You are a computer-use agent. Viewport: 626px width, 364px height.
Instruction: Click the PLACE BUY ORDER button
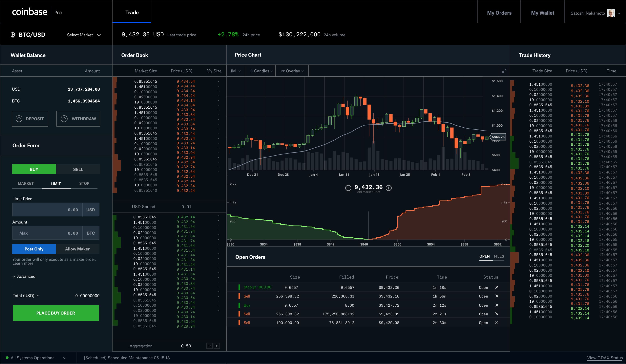55,312
